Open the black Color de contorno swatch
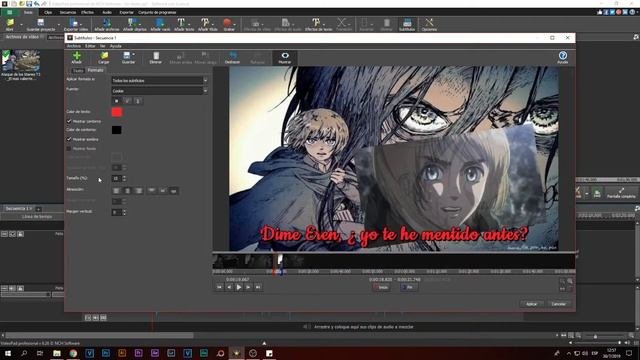 [x=117, y=130]
